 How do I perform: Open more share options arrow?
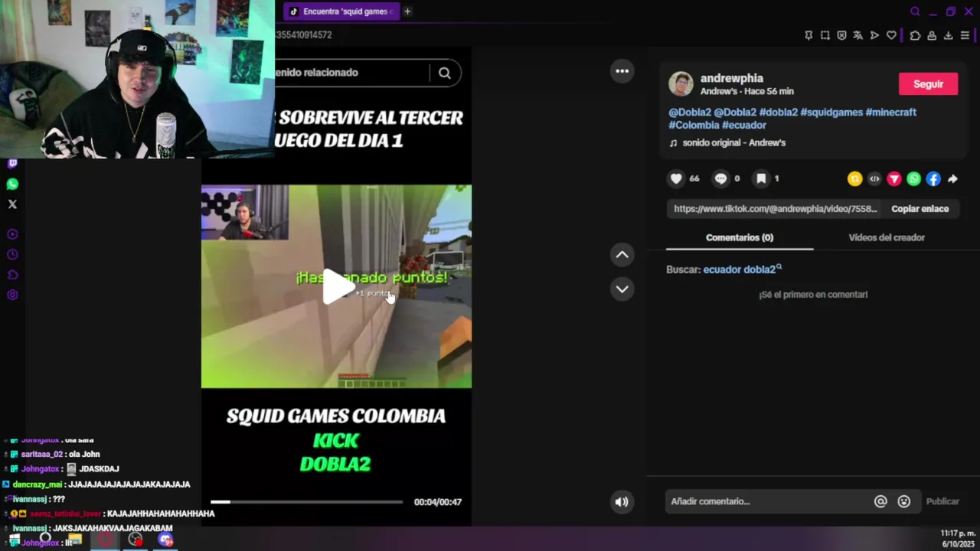pos(952,179)
